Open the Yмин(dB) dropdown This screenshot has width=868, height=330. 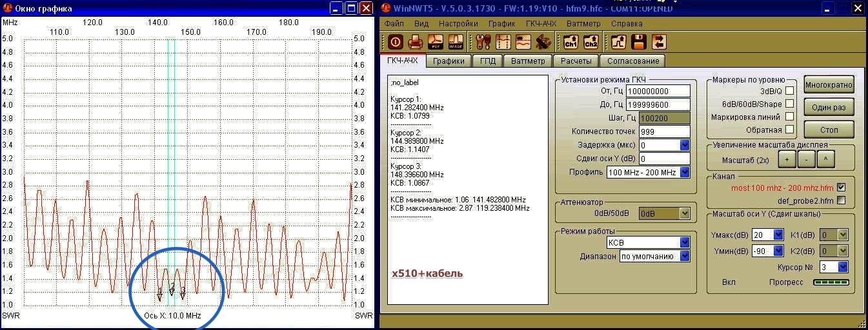pos(778,251)
